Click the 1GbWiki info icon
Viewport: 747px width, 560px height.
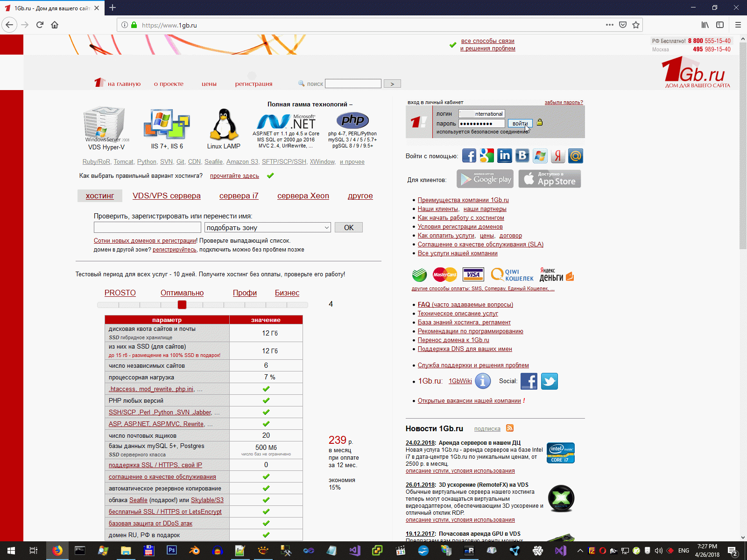[483, 381]
